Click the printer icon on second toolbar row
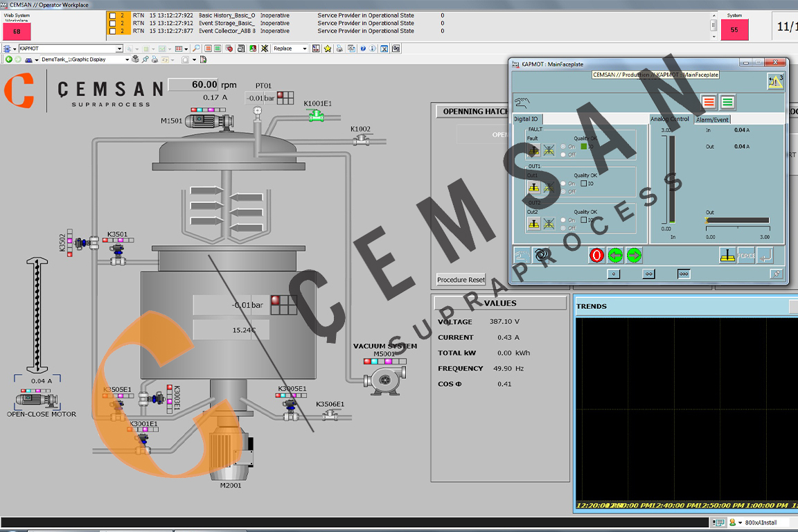 (x=154, y=60)
